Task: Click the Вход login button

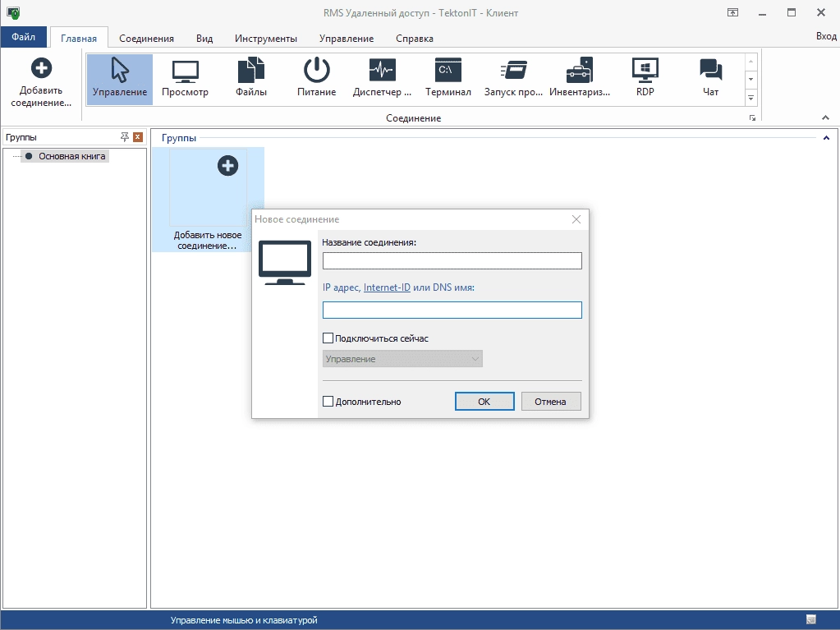Action: click(826, 36)
